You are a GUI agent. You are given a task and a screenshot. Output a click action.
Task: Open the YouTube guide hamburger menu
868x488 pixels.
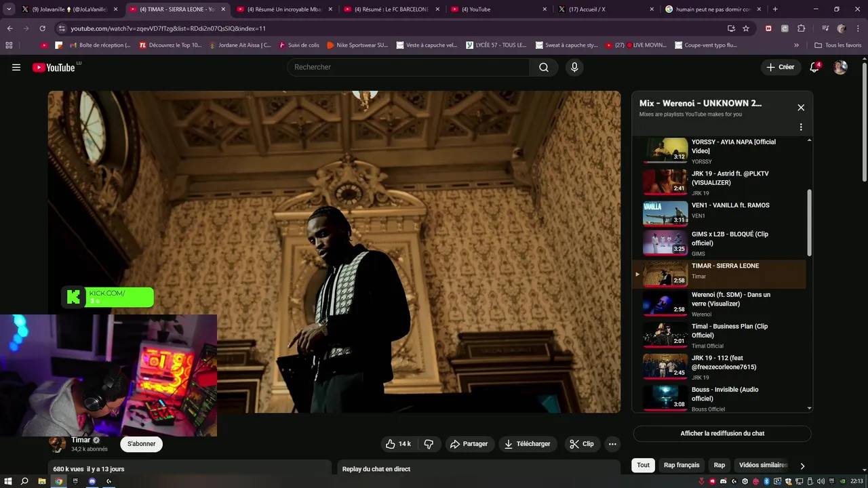point(16,67)
